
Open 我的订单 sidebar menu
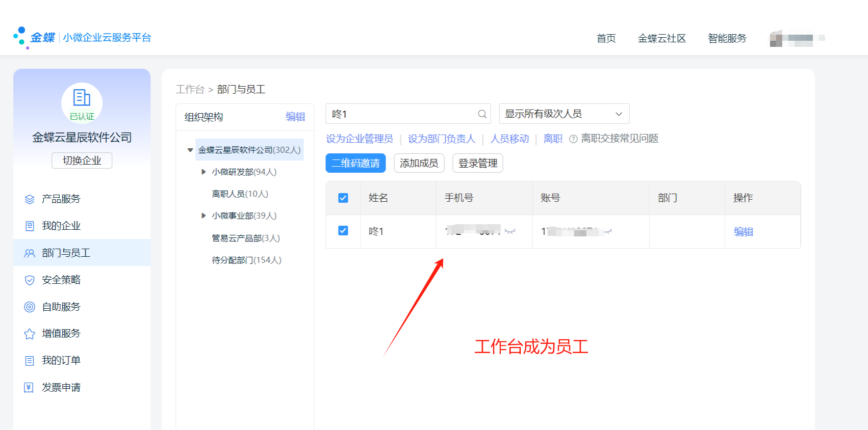click(82, 360)
